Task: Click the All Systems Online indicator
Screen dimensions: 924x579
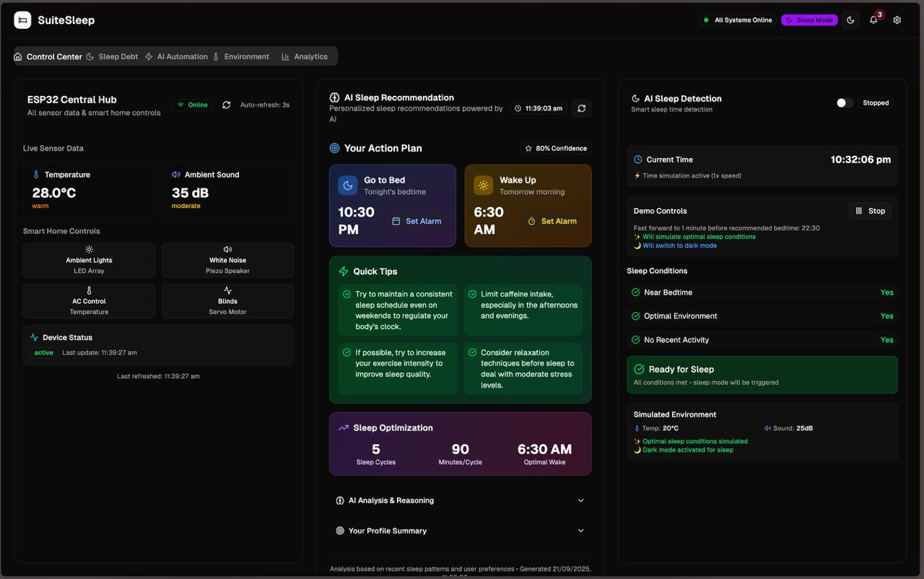Action: click(738, 20)
